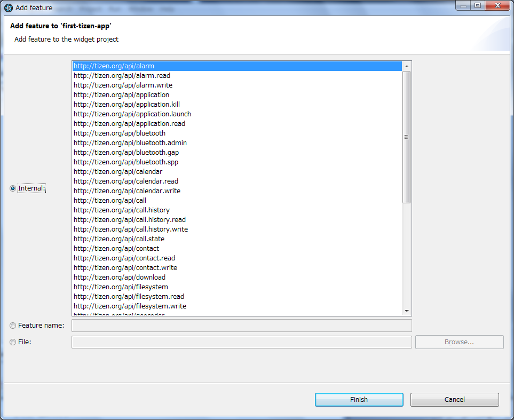Select the calendar.write feature entry
The height and width of the screenshot is (420, 514).
click(x=238, y=191)
